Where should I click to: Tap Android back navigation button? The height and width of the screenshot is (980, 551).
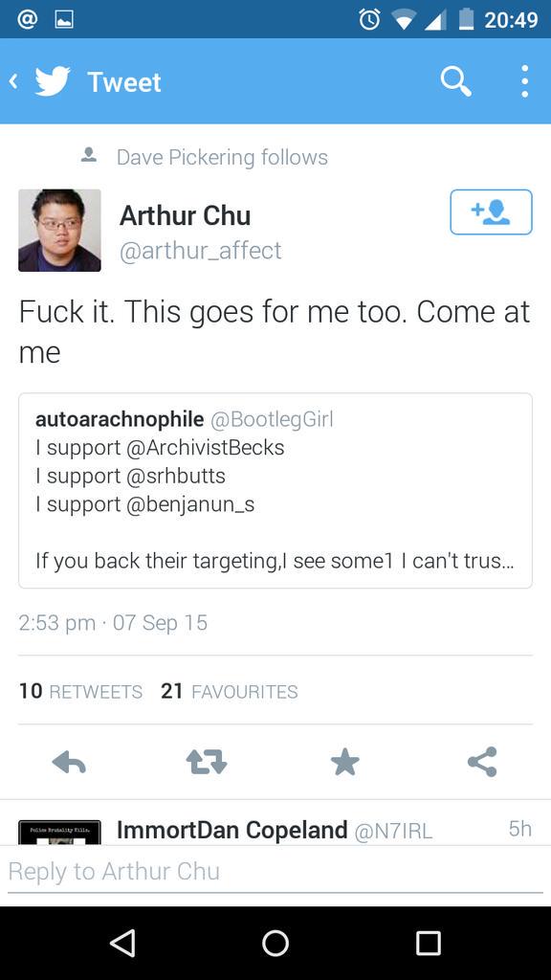[122, 943]
